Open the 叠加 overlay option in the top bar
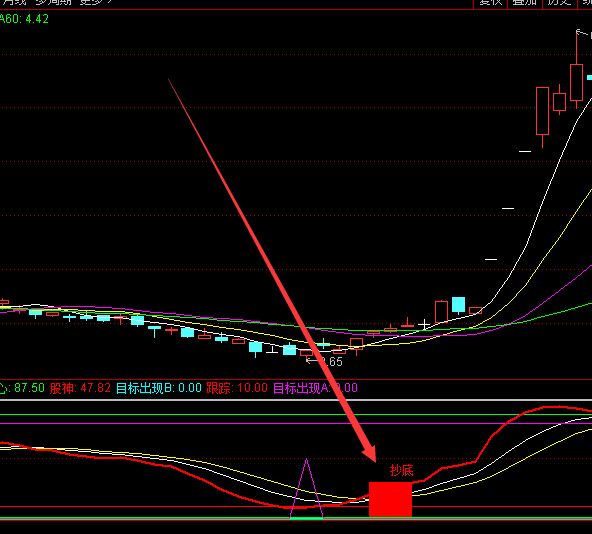 (x=525, y=2)
